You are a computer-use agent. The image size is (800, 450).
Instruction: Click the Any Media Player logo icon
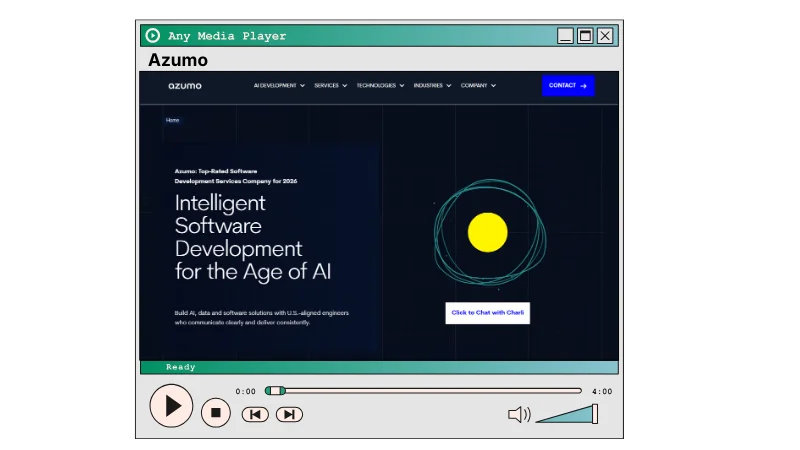(153, 36)
